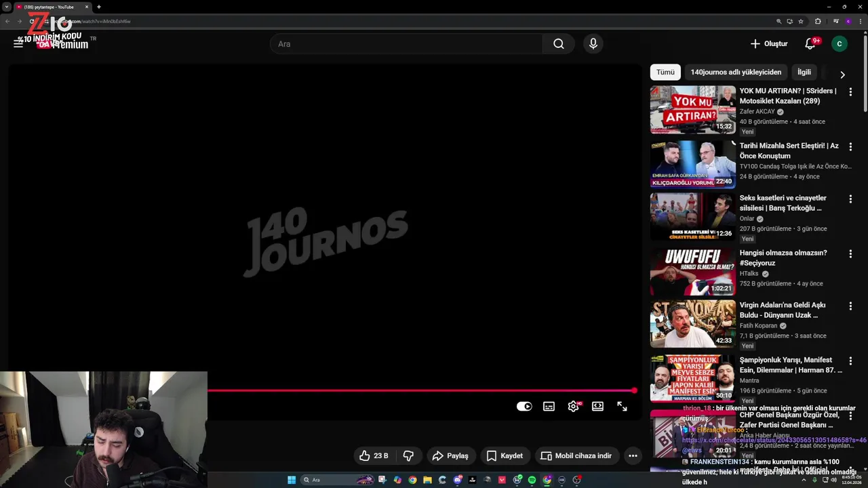868x488 pixels.
Task: Open the more actions three-dot button under the video
Action: [633, 456]
